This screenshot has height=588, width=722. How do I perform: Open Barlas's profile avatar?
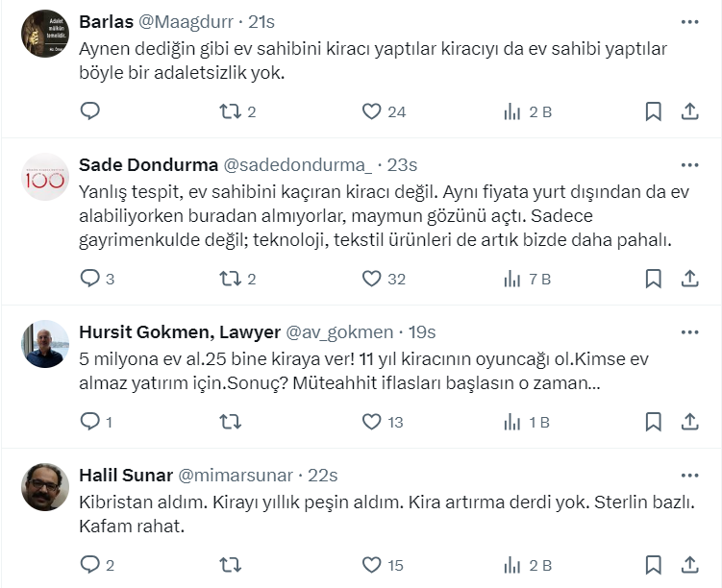click(x=45, y=34)
